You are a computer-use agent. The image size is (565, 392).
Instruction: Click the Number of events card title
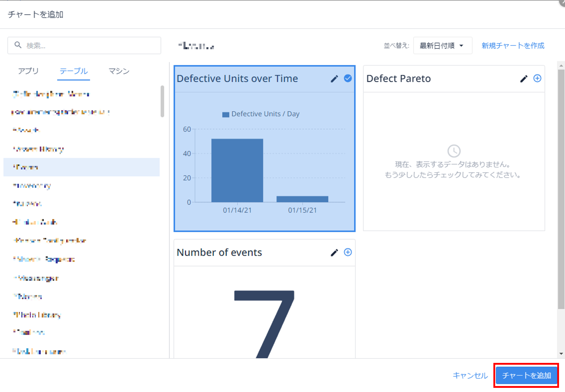(x=219, y=252)
